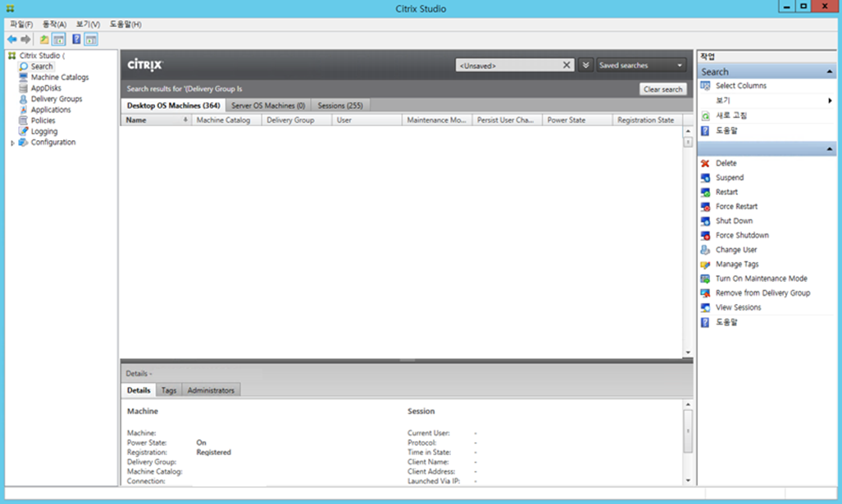Click the Back arrow toolbar icon
842x504 pixels.
[x=11, y=39]
